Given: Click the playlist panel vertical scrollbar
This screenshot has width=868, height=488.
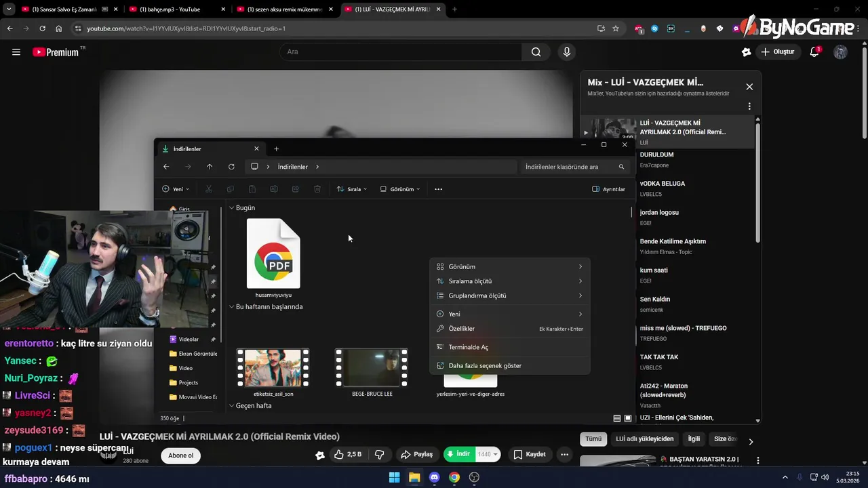Looking at the screenshot, I should pos(757,183).
